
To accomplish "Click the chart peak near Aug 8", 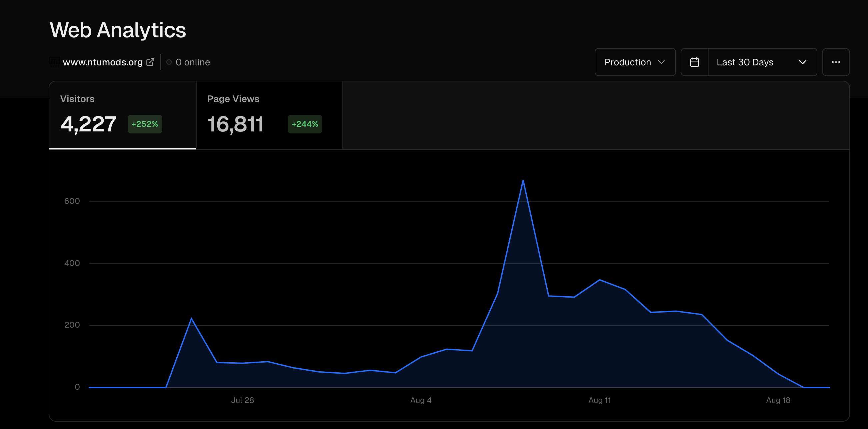I will click(523, 181).
